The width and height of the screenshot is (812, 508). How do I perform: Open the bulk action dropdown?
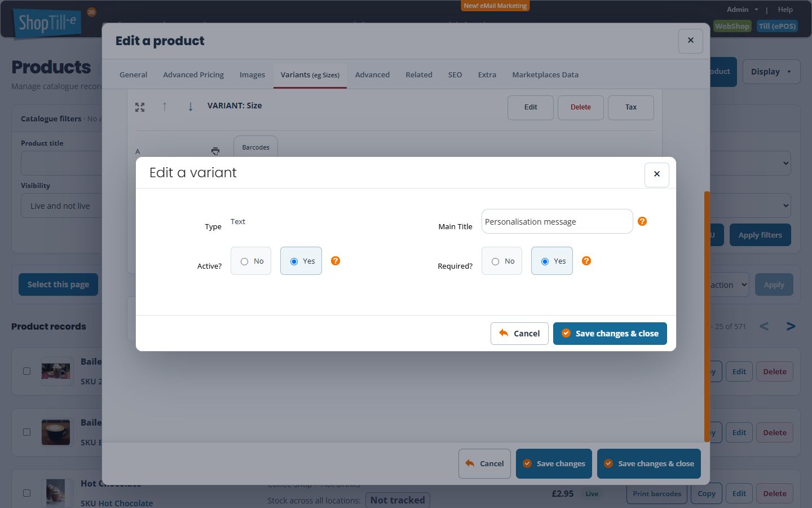coord(729,285)
